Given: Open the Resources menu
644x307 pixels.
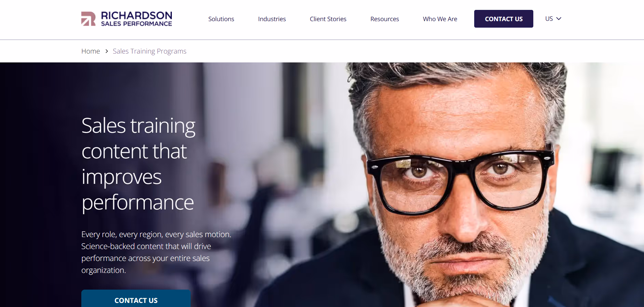Looking at the screenshot, I should pos(385,19).
